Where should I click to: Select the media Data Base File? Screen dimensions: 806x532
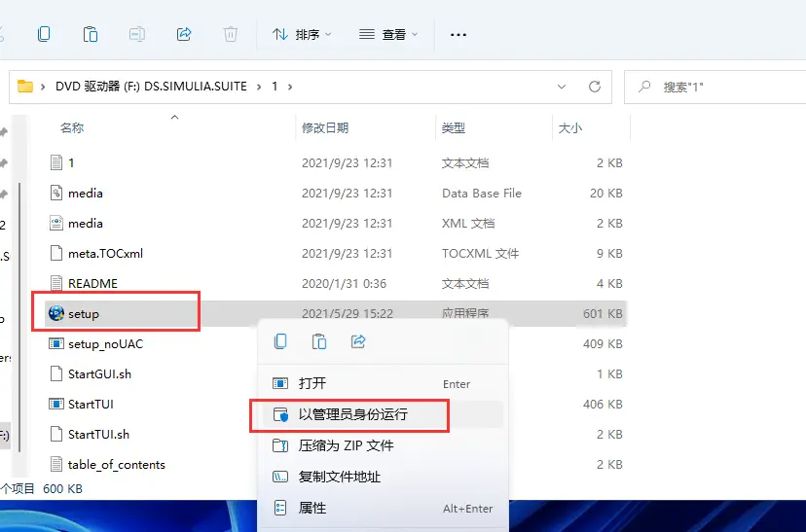(x=86, y=194)
